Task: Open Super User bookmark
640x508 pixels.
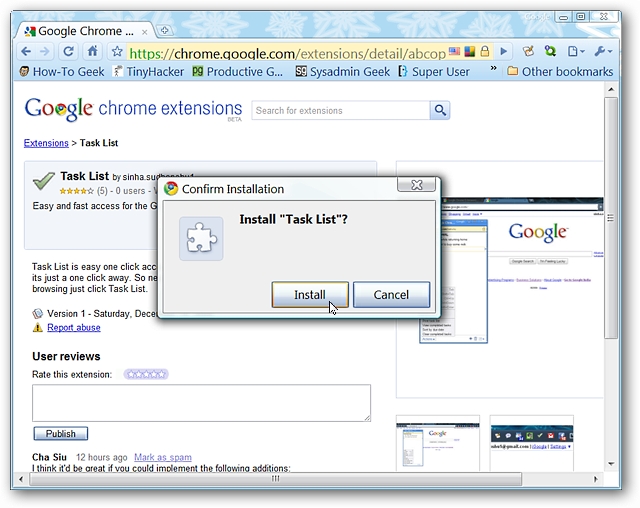Action: point(434,72)
